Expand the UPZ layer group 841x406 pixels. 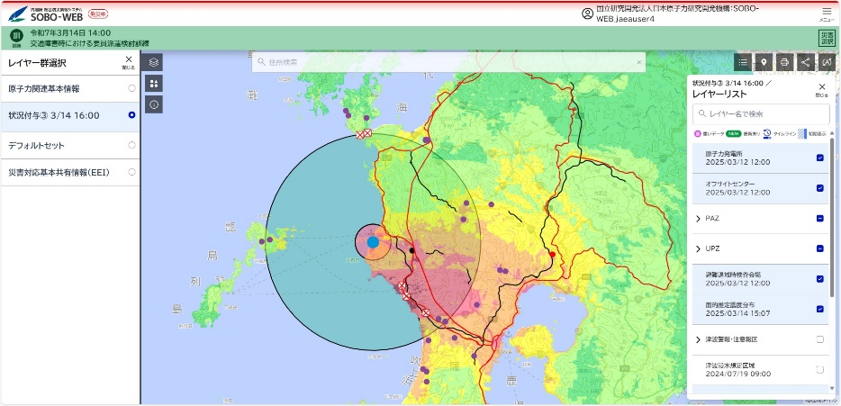[697, 248]
